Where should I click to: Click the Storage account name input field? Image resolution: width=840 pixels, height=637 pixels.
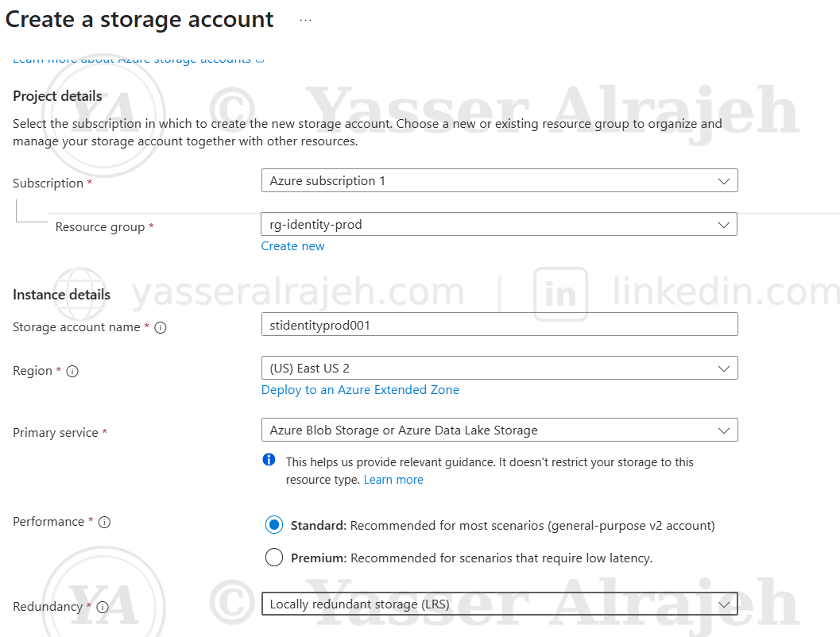click(x=499, y=324)
